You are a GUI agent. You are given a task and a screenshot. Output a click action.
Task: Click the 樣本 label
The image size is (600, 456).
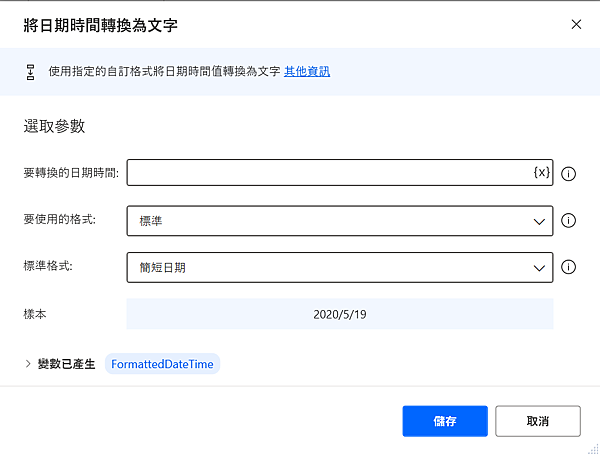(x=35, y=314)
